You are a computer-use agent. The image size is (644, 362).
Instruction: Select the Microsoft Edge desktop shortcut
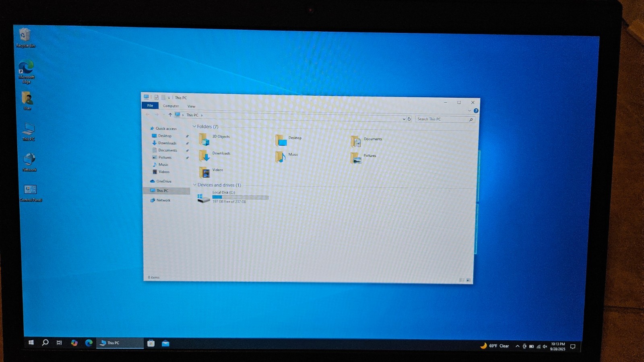26,72
